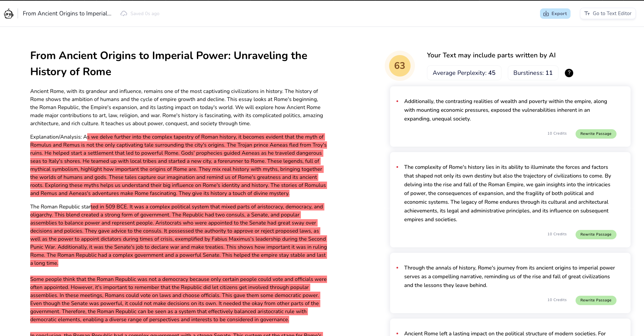
Task: Click the Export button
Action: [x=555, y=14]
